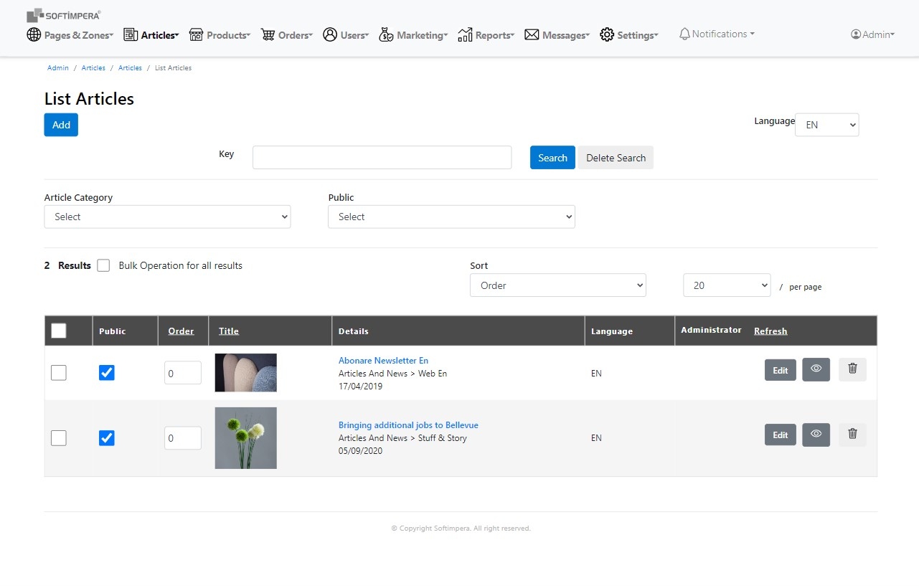This screenshot has height=588, width=919.
Task: Select row checkbox for Abonare Newsletter En
Action: 59,373
